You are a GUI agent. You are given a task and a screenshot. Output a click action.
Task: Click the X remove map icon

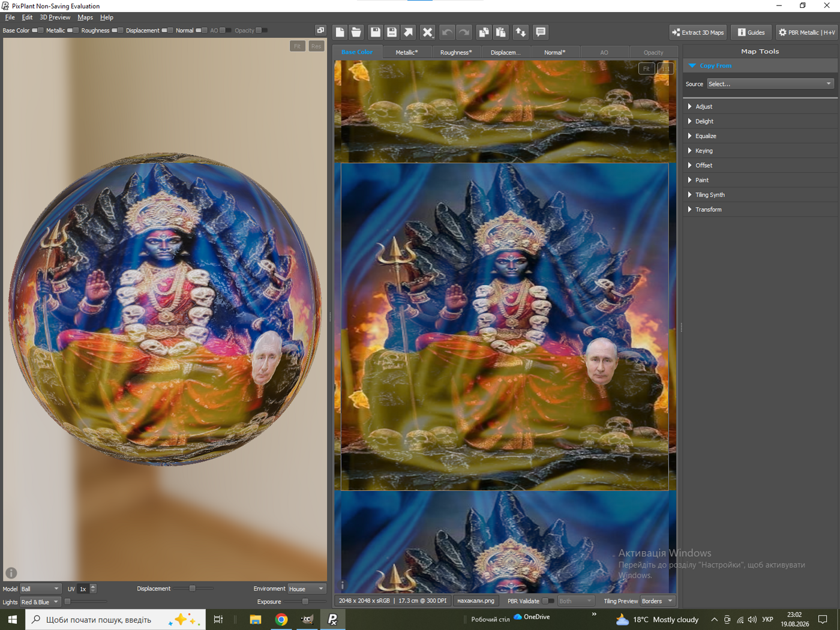coord(427,32)
